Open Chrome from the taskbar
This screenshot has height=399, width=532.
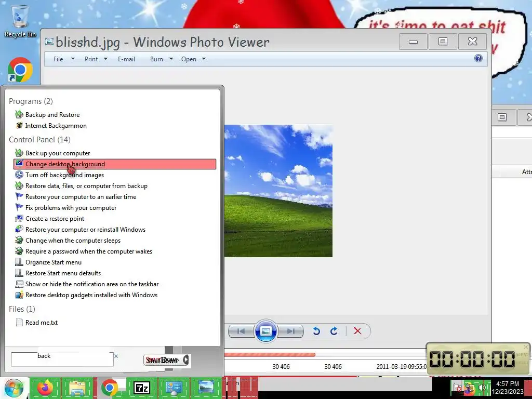[109, 388]
